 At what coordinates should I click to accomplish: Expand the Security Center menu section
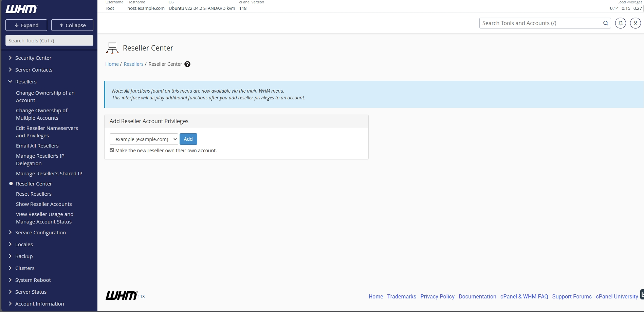[33, 58]
